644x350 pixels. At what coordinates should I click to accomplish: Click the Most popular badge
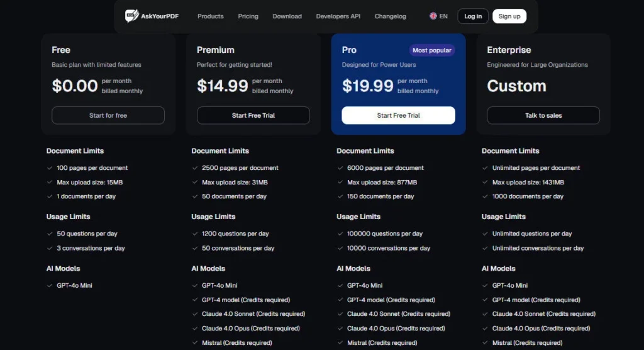coord(432,50)
